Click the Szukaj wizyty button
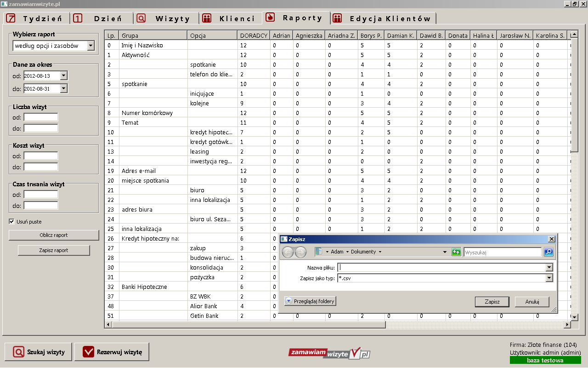This screenshot has width=588, height=368. coord(38,352)
